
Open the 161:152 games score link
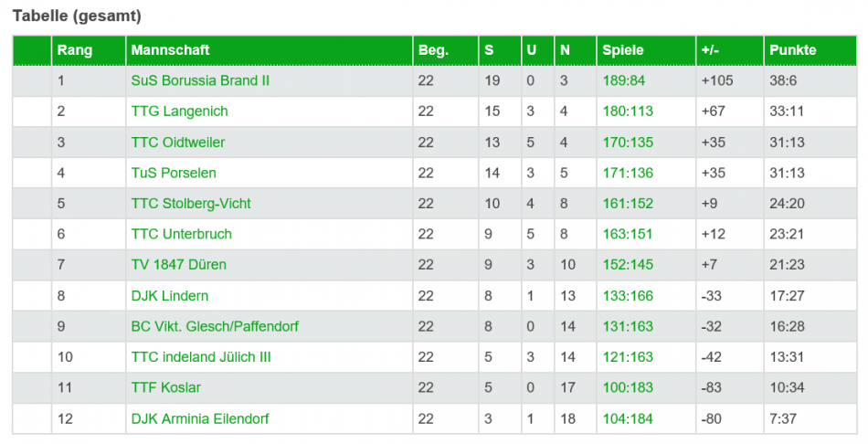click(x=628, y=204)
